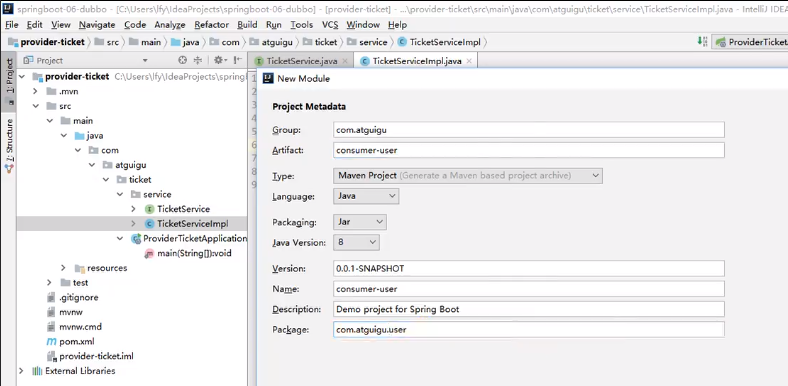Screen dimensions: 788x386
Task: Open the Type Maven Project dropdown
Action: tap(467, 175)
